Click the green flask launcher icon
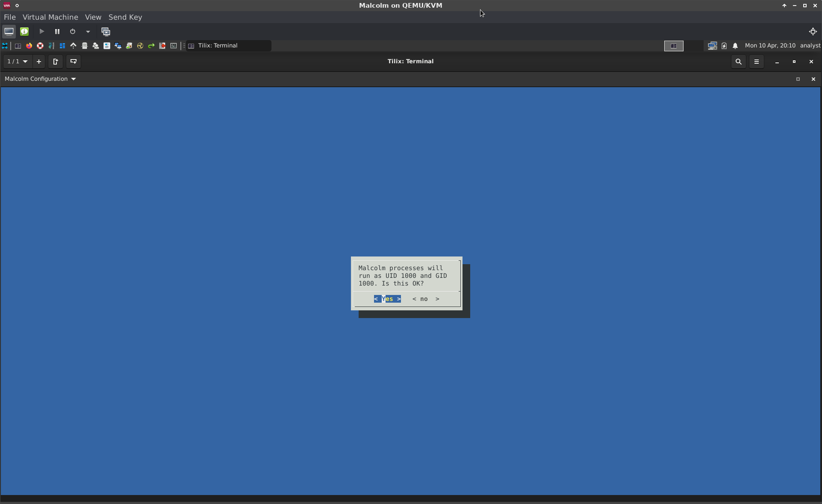The width and height of the screenshot is (822, 504). click(x=129, y=46)
